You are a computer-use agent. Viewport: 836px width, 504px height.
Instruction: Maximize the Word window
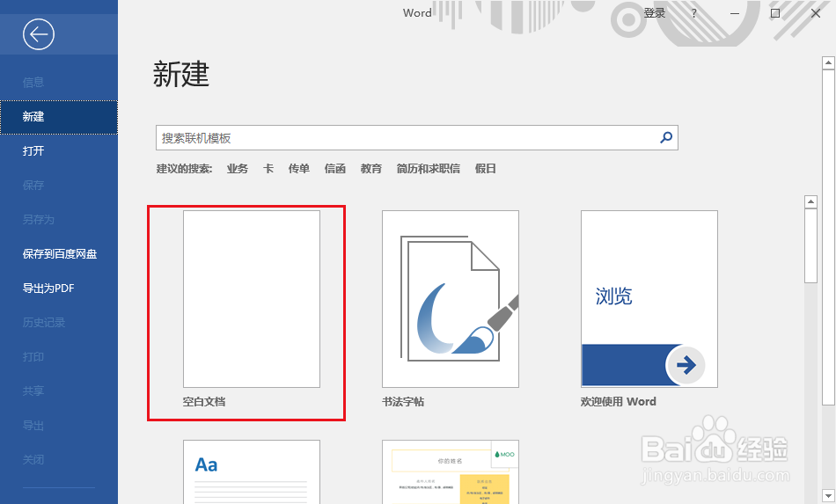pyautogui.click(x=775, y=13)
